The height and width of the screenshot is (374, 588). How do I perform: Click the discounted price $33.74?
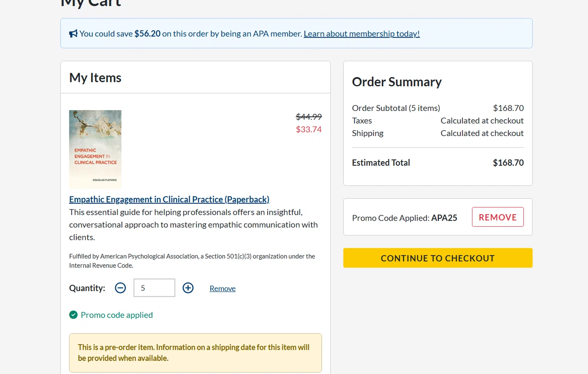click(x=309, y=129)
